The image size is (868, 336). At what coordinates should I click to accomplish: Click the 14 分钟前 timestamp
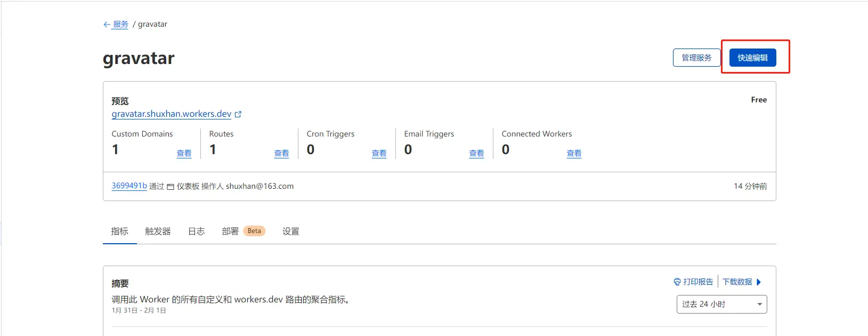pyautogui.click(x=750, y=186)
